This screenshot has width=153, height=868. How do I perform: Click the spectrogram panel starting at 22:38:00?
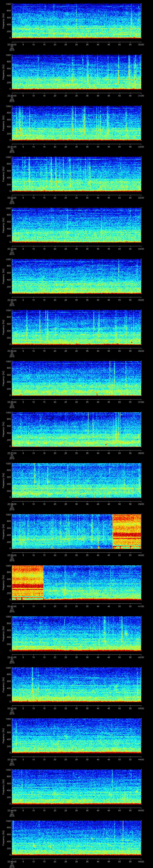coord(76,481)
